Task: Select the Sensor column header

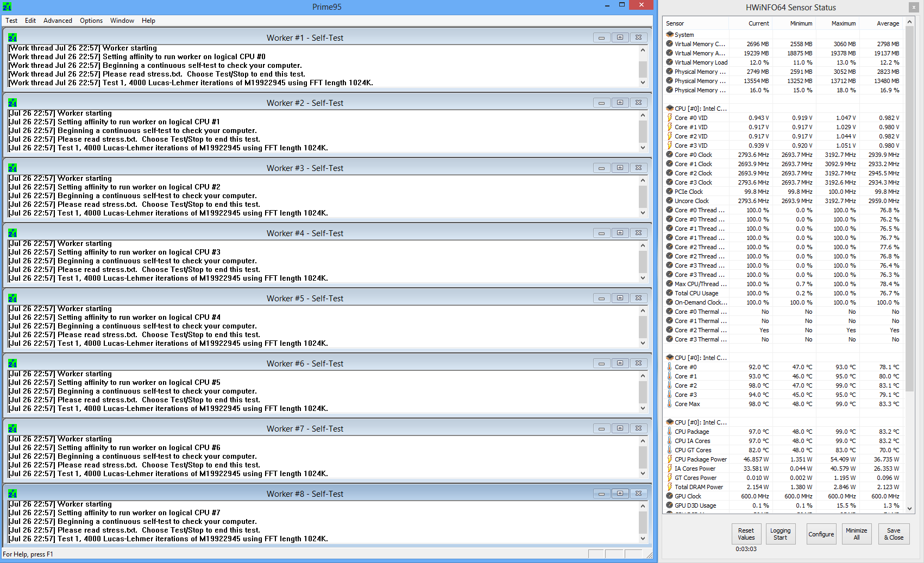Action: click(x=696, y=23)
